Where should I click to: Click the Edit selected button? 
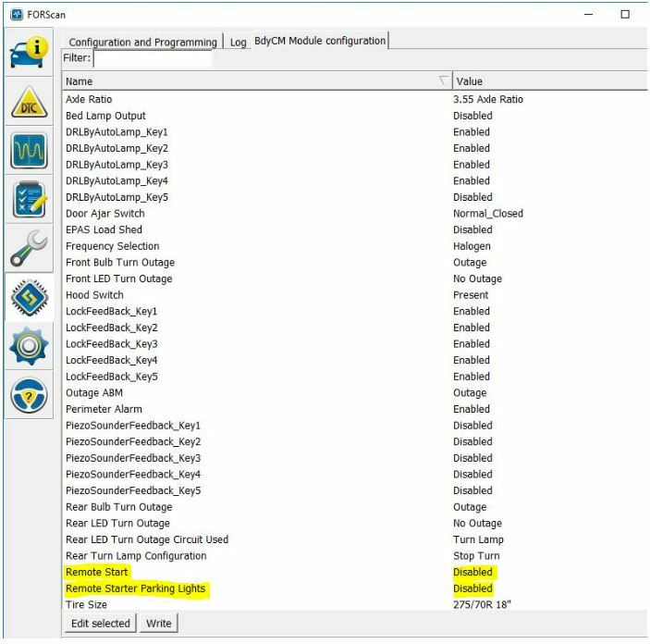tap(100, 624)
